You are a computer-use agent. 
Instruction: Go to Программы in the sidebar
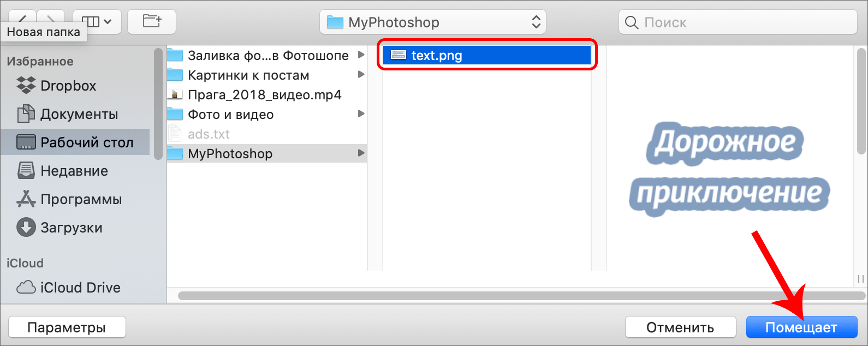pyautogui.click(x=81, y=199)
